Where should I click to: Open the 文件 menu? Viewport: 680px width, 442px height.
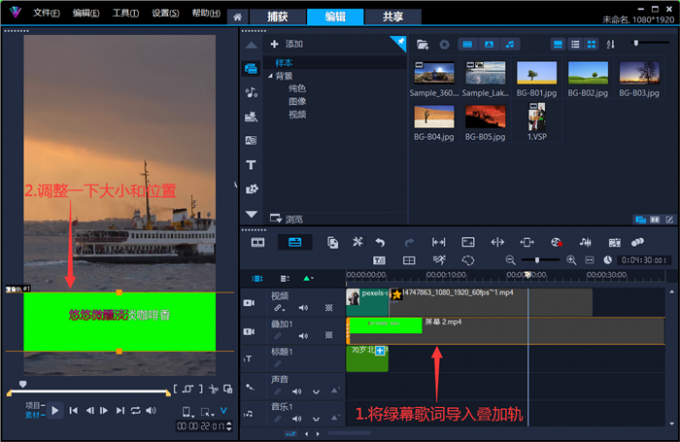[46, 13]
